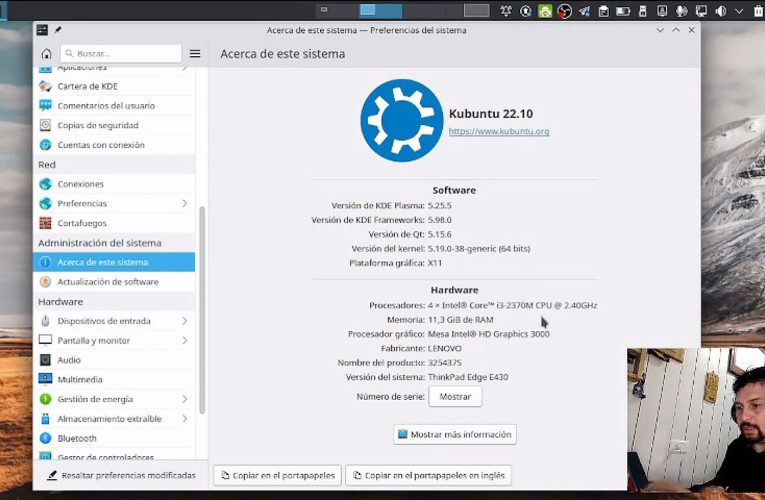Open battery status tray icon
Viewport: 765px width, 500px height.
(623, 11)
